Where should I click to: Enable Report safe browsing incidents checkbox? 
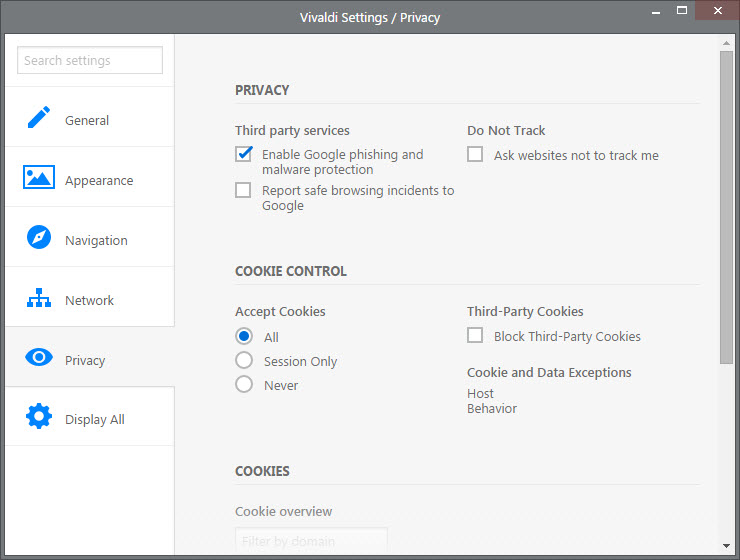(x=243, y=190)
